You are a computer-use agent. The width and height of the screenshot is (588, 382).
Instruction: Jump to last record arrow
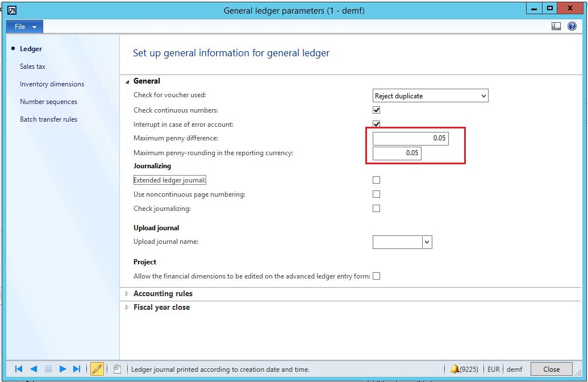pyautogui.click(x=77, y=369)
